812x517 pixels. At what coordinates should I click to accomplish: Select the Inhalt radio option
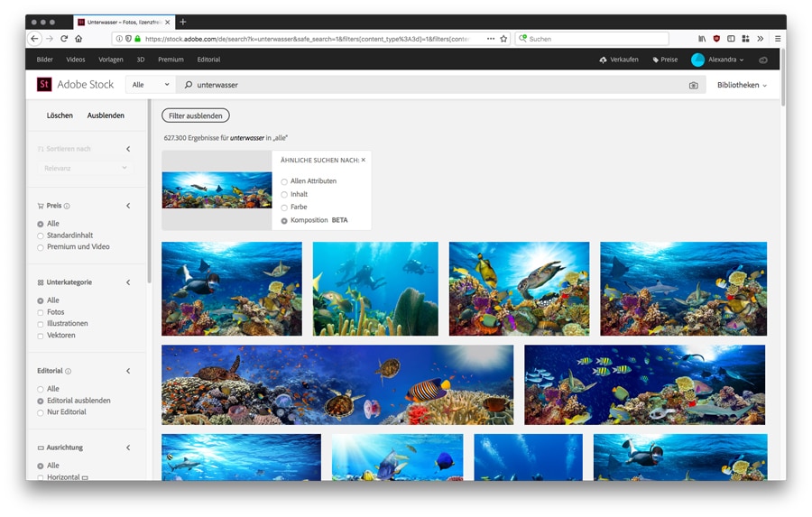(x=284, y=194)
